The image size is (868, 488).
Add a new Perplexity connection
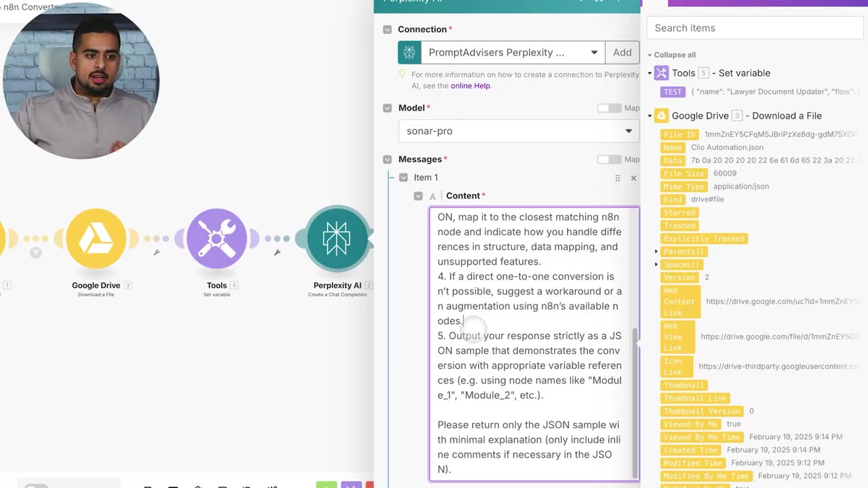pyautogui.click(x=622, y=52)
